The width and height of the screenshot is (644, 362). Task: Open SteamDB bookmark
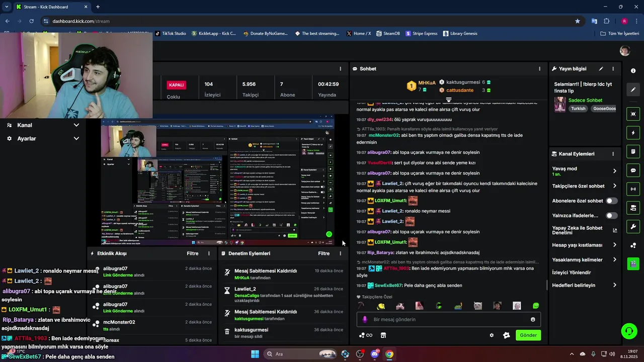(x=388, y=34)
